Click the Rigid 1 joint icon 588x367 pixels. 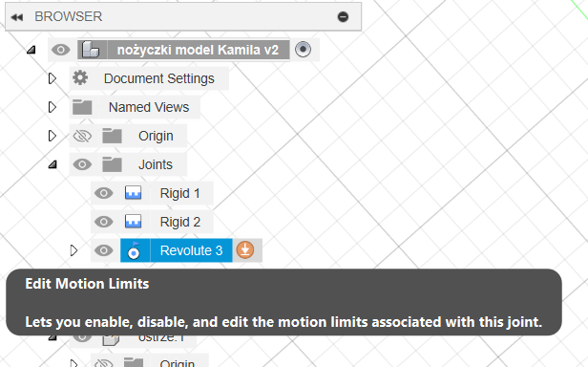click(x=133, y=193)
